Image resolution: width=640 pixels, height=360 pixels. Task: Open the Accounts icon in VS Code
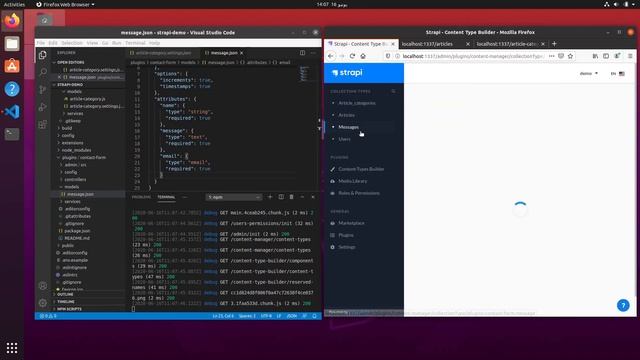[x=42, y=286]
